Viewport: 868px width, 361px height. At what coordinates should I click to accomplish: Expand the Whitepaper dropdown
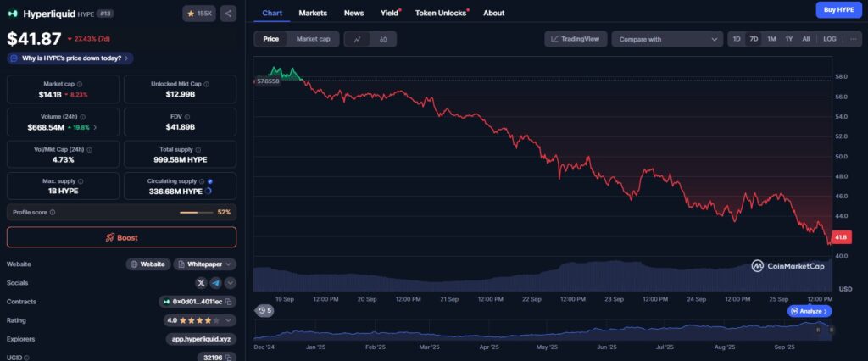[x=230, y=264]
